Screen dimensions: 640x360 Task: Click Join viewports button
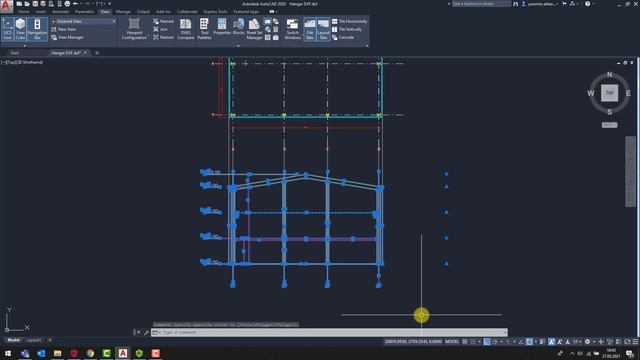160,29
